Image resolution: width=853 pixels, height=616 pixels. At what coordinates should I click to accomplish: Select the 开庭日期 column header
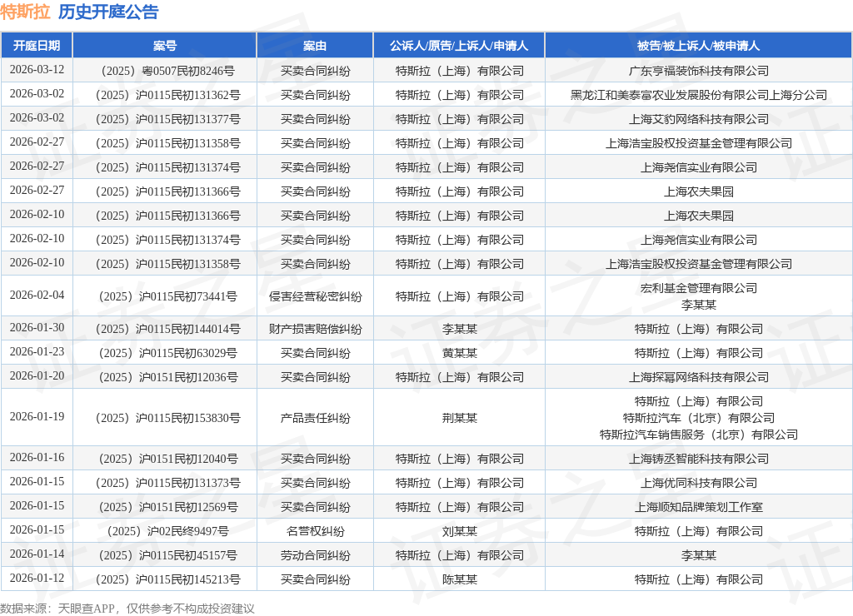coord(37,46)
